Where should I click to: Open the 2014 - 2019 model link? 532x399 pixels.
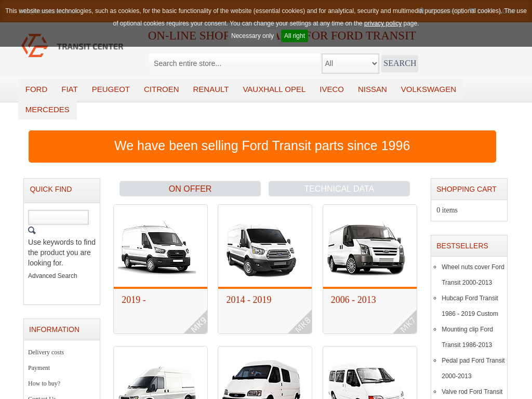[249, 300]
